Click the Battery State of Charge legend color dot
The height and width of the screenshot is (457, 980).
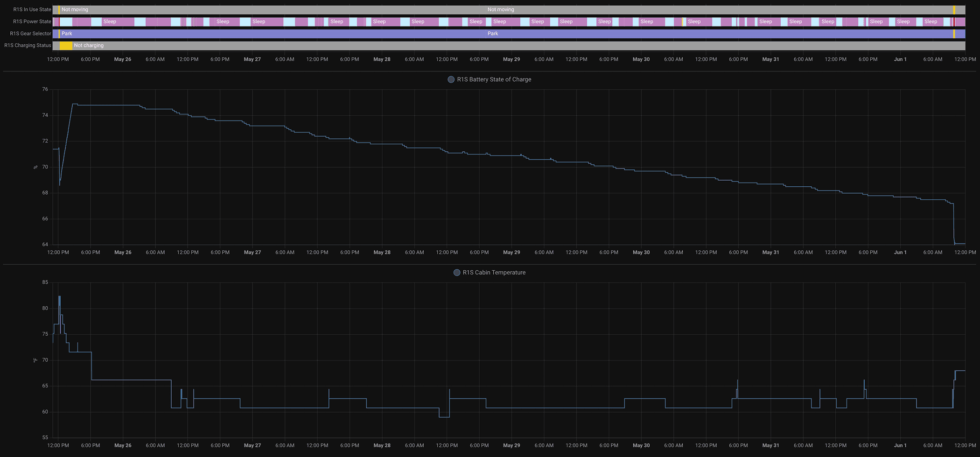point(451,79)
